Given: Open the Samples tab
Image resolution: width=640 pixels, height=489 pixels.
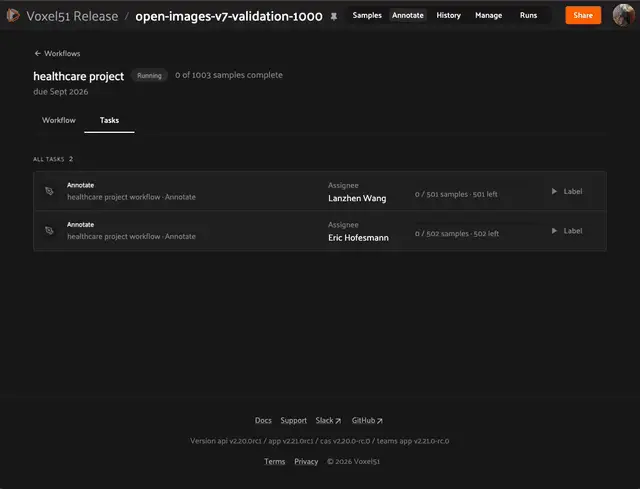Looking at the screenshot, I should tap(367, 16).
